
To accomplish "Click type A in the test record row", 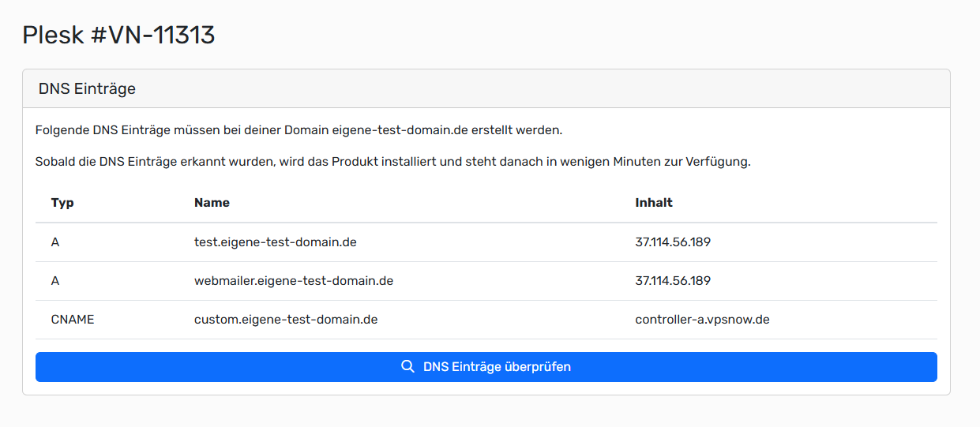I will click(55, 242).
